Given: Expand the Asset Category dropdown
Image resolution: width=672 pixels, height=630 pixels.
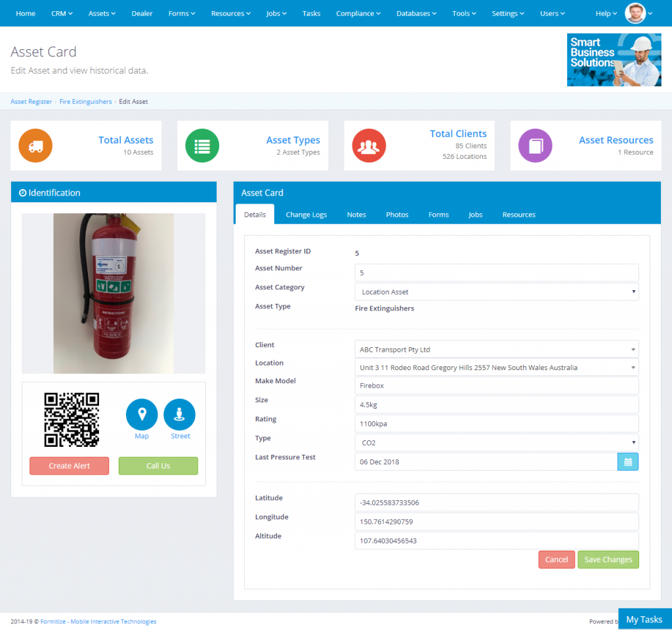Looking at the screenshot, I should [x=496, y=292].
